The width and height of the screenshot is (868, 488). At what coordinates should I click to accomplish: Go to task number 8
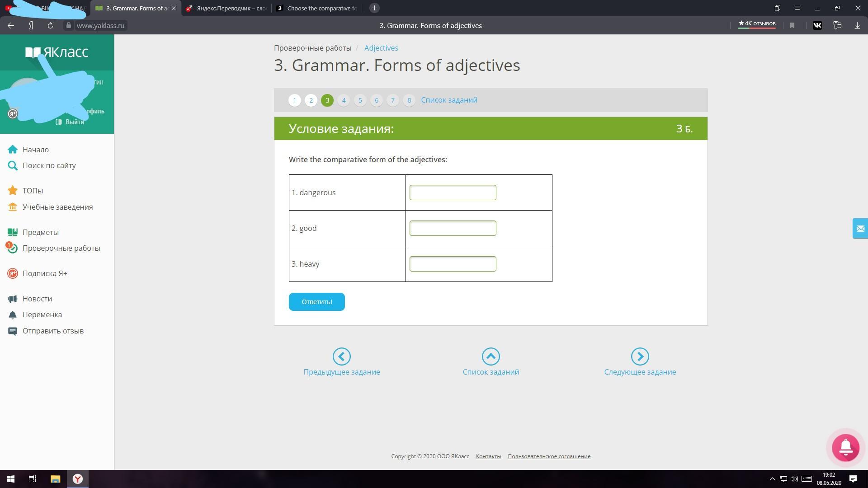click(409, 100)
